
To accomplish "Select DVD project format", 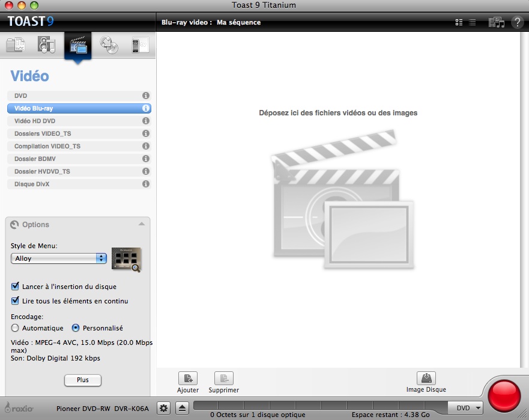I will click(x=79, y=96).
